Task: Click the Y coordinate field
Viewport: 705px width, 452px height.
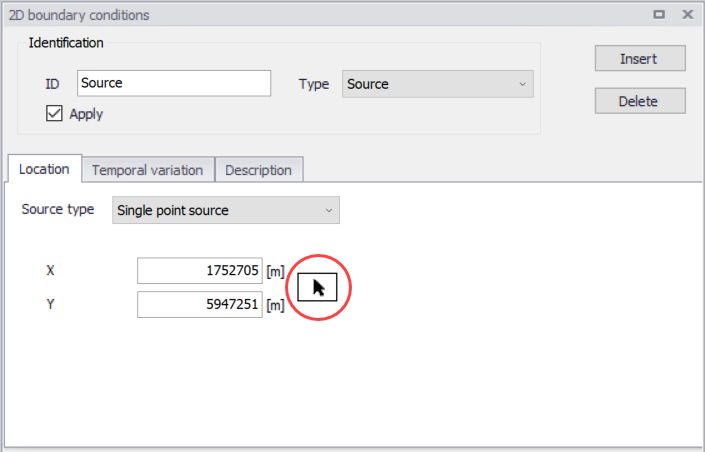Action: click(x=200, y=304)
